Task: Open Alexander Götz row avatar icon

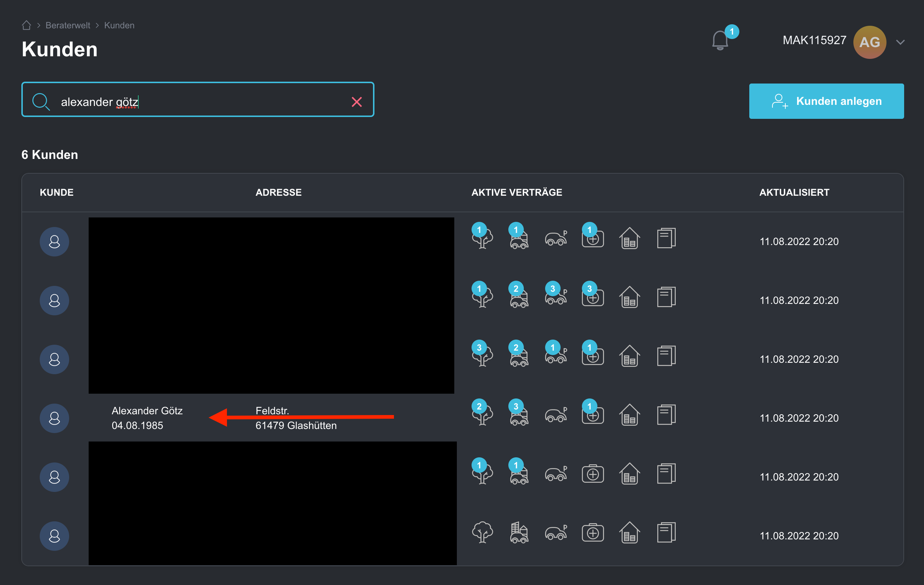Action: pyautogui.click(x=54, y=418)
